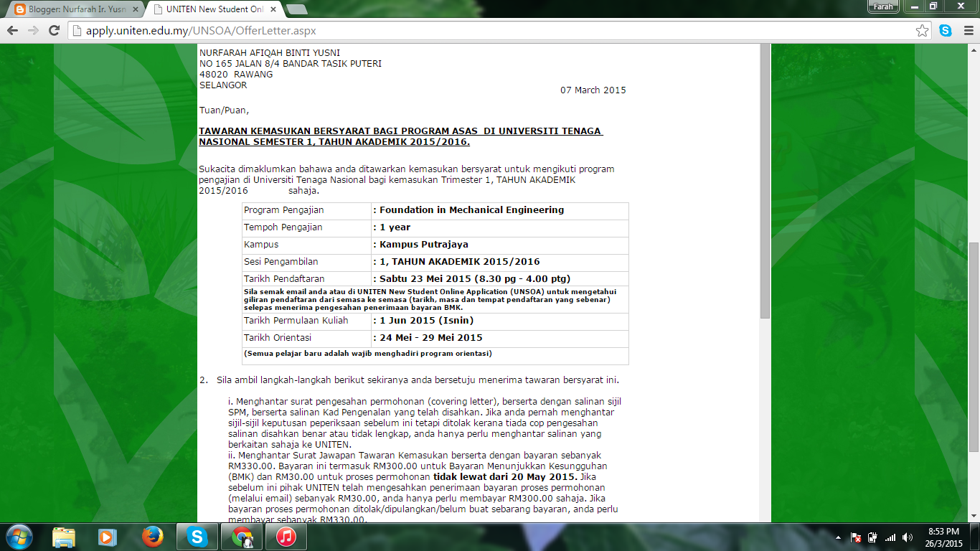
Task: Open Firefox from the taskbar
Action: 152,537
